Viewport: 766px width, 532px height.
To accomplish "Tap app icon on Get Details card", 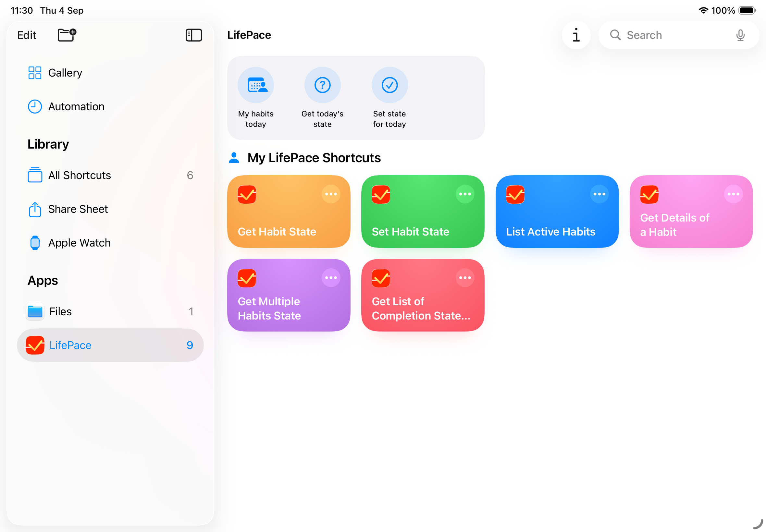I will (649, 194).
